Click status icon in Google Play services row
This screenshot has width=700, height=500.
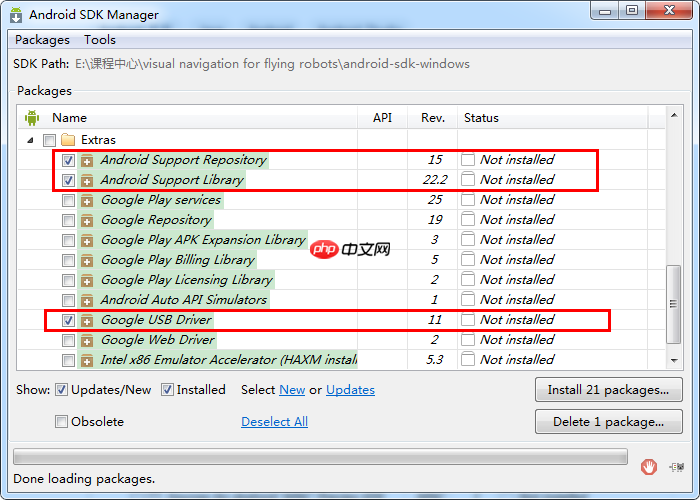point(467,200)
